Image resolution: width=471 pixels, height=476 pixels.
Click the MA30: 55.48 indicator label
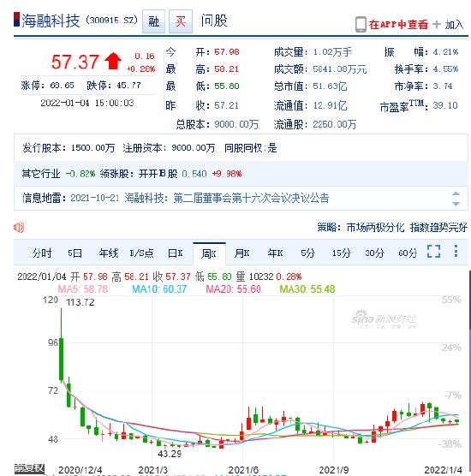307,289
